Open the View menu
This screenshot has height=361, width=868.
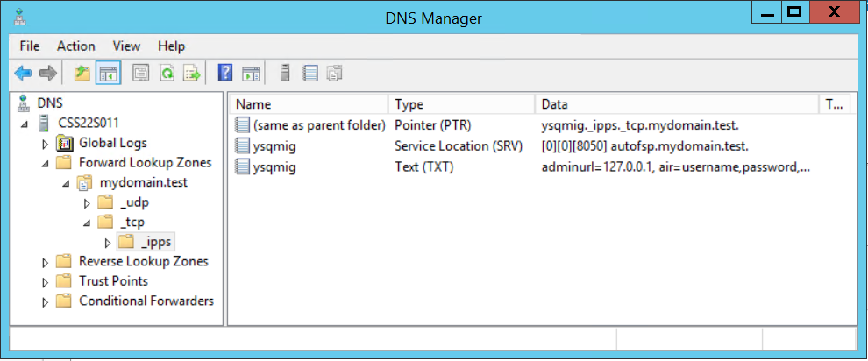(126, 46)
